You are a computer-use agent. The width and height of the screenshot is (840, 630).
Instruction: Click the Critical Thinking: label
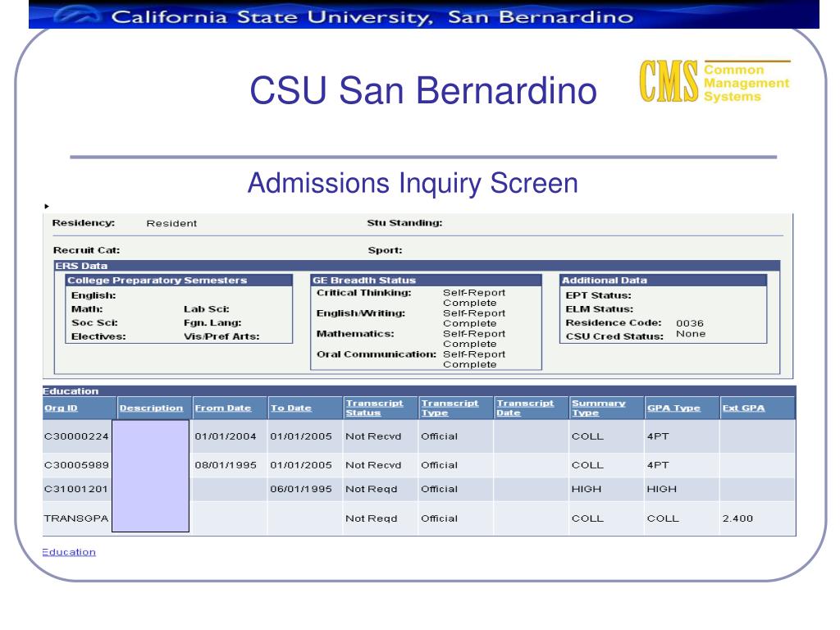(363, 293)
